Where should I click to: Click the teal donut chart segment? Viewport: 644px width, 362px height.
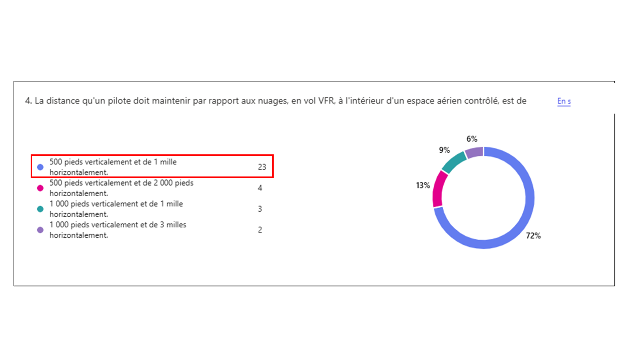[452, 162]
